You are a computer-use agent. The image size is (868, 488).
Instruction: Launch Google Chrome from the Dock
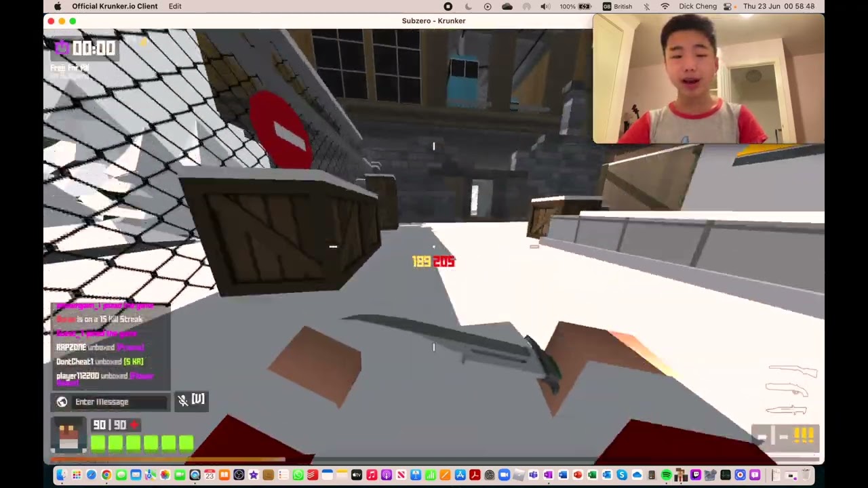[106, 475]
